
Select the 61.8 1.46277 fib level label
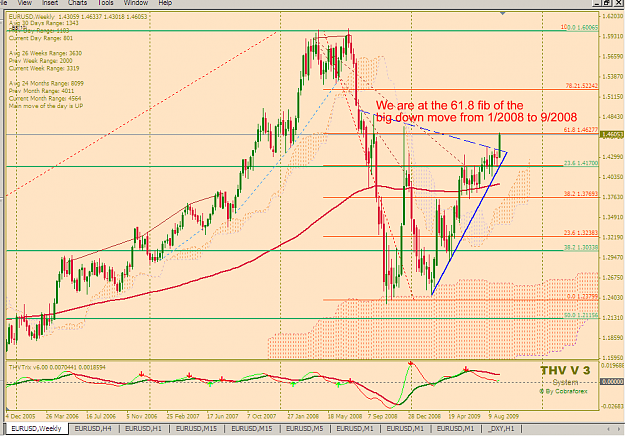tap(581, 130)
